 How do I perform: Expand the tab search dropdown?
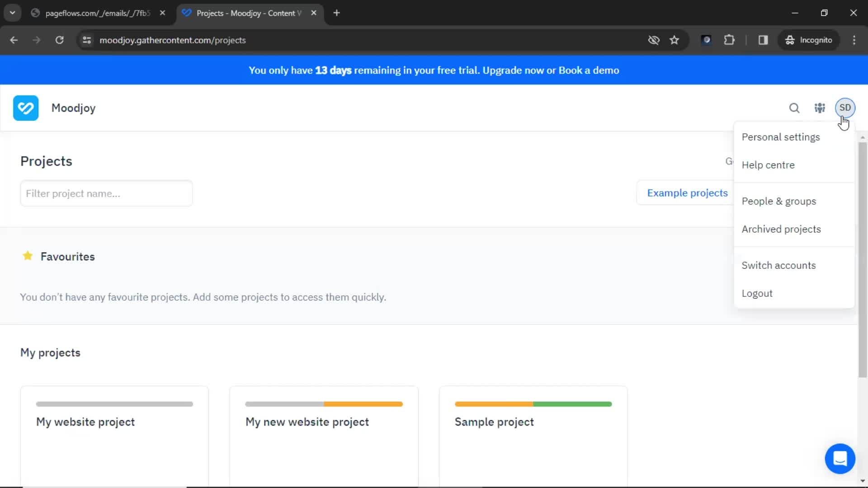[x=12, y=13]
